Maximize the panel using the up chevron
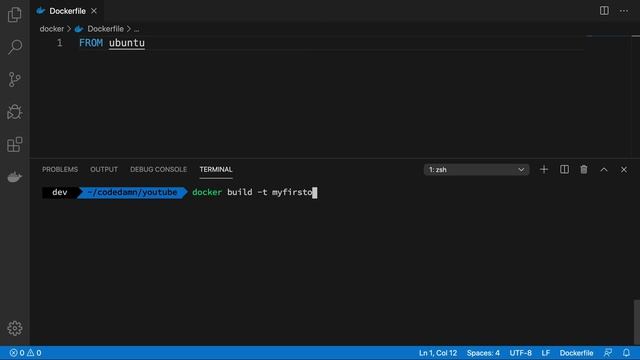 coord(604,169)
